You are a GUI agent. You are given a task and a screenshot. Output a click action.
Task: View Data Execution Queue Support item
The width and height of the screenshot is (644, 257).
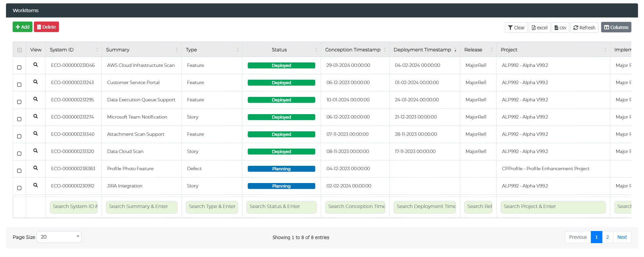tap(35, 99)
